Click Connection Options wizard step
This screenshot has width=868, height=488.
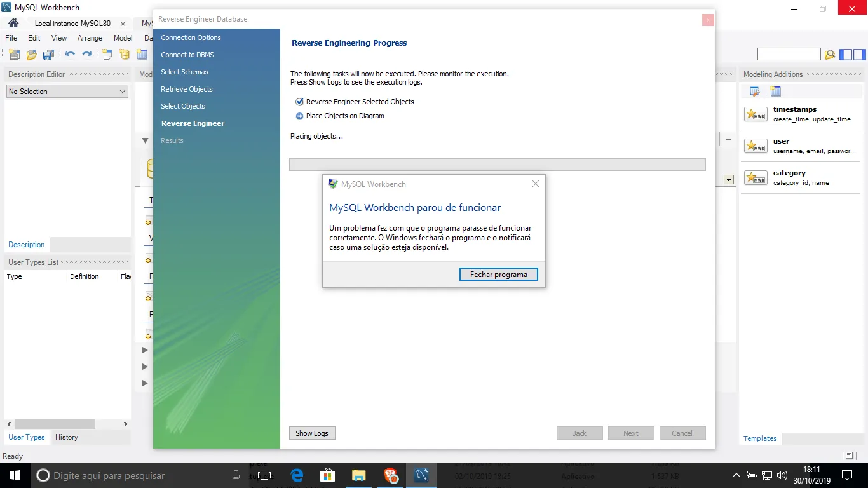pos(191,37)
